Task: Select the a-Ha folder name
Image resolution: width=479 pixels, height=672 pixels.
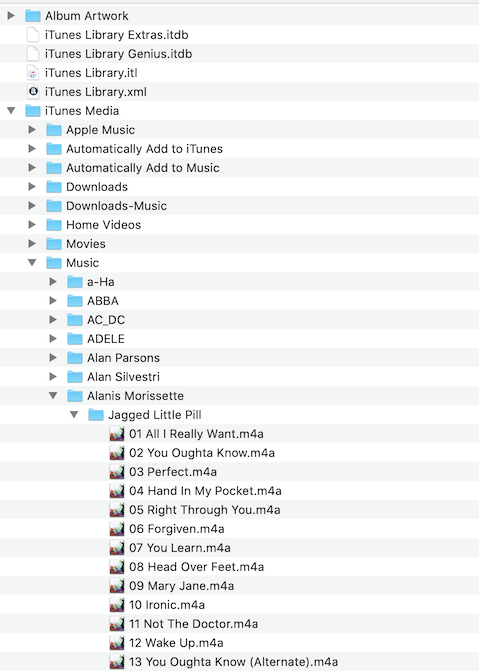Action: coord(101,282)
